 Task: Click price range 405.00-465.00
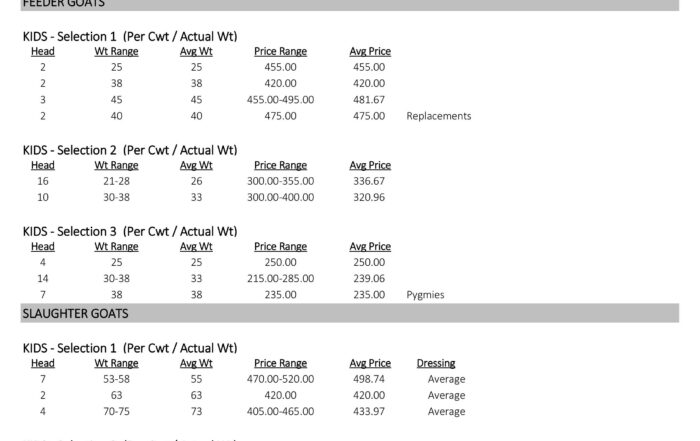pyautogui.click(x=280, y=411)
